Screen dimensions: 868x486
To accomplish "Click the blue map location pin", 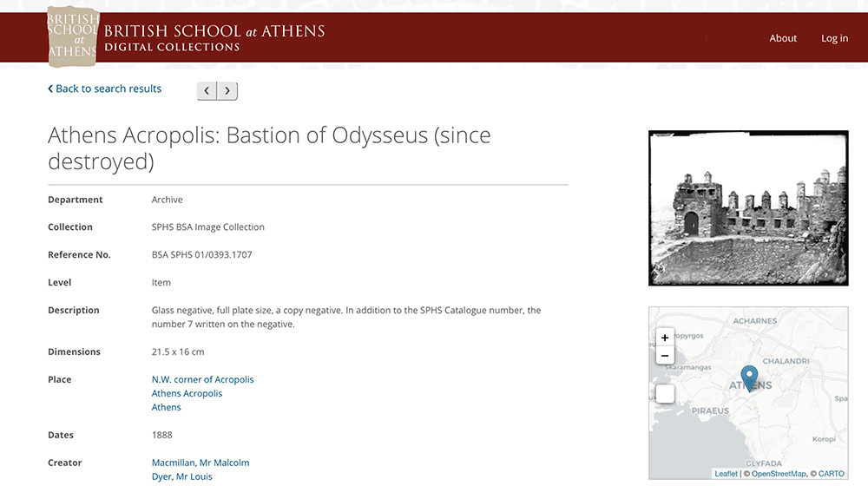I will 749,378.
